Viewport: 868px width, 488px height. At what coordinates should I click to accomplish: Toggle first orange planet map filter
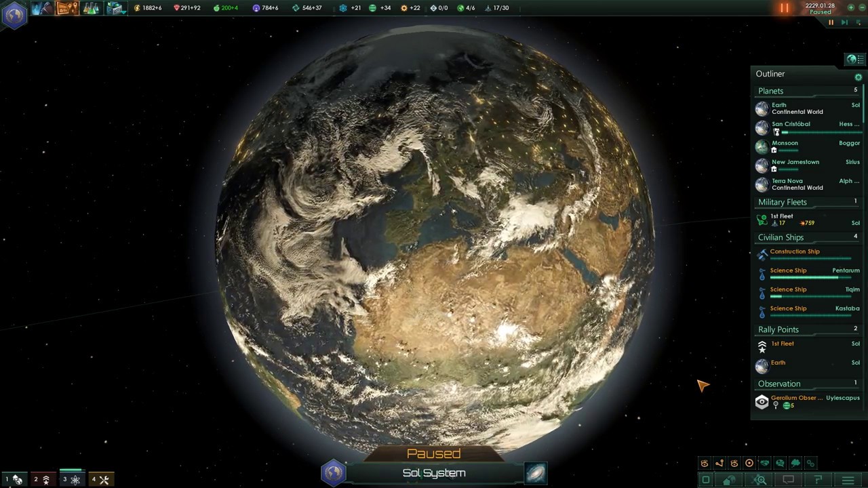[x=705, y=464]
